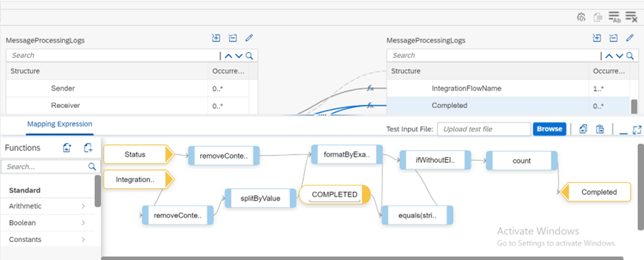Expand the Constants function category
The height and width of the screenshot is (260, 644).
[48, 239]
